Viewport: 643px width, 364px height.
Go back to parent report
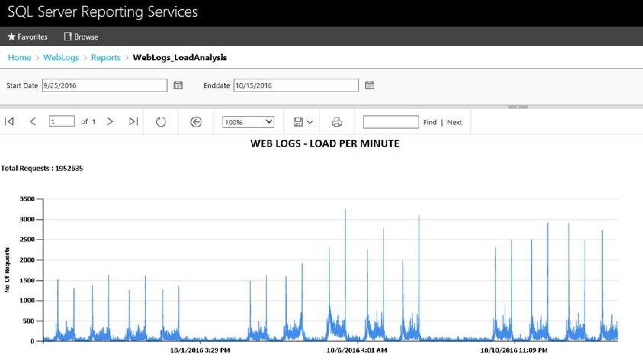196,122
